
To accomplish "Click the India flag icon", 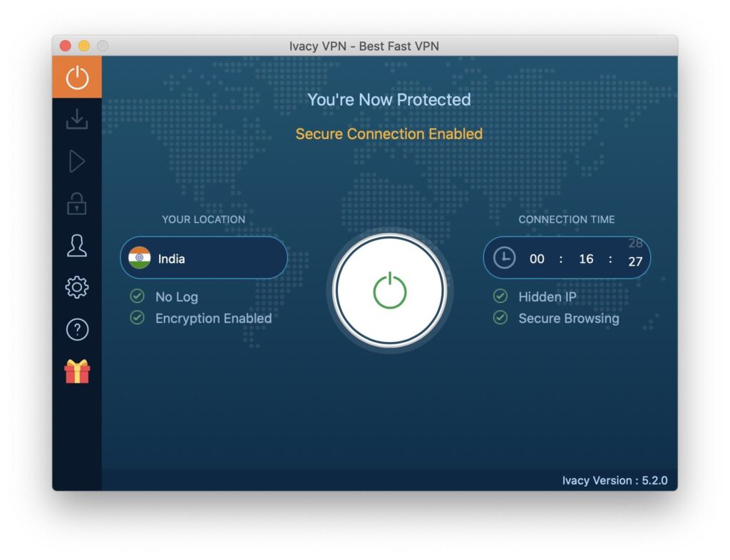I will [139, 258].
